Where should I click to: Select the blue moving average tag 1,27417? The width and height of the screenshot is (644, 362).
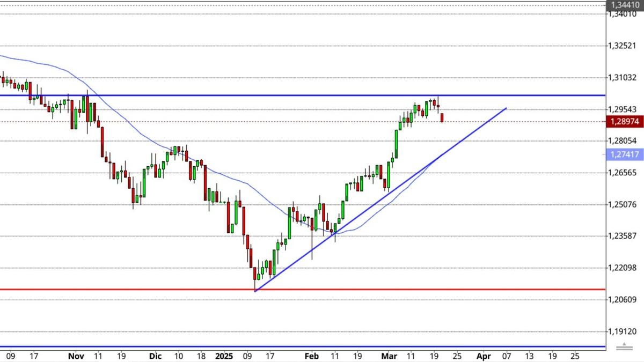[625, 154]
